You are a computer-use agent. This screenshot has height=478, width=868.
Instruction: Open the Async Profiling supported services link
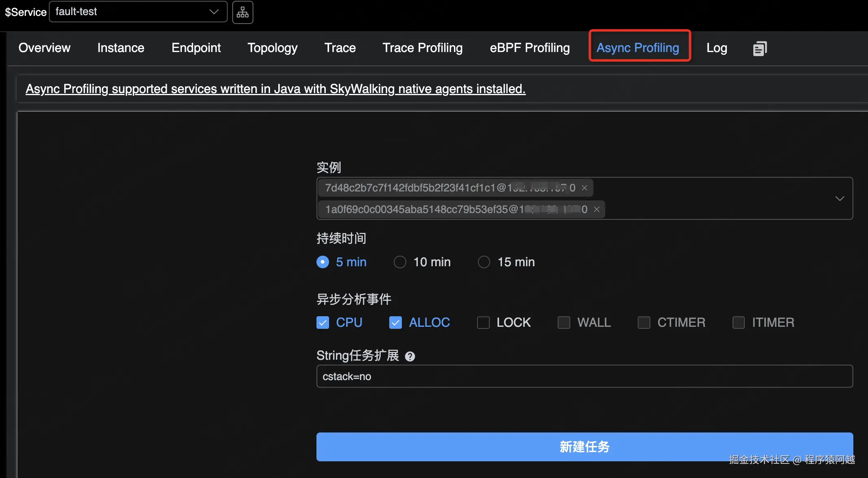(275, 89)
